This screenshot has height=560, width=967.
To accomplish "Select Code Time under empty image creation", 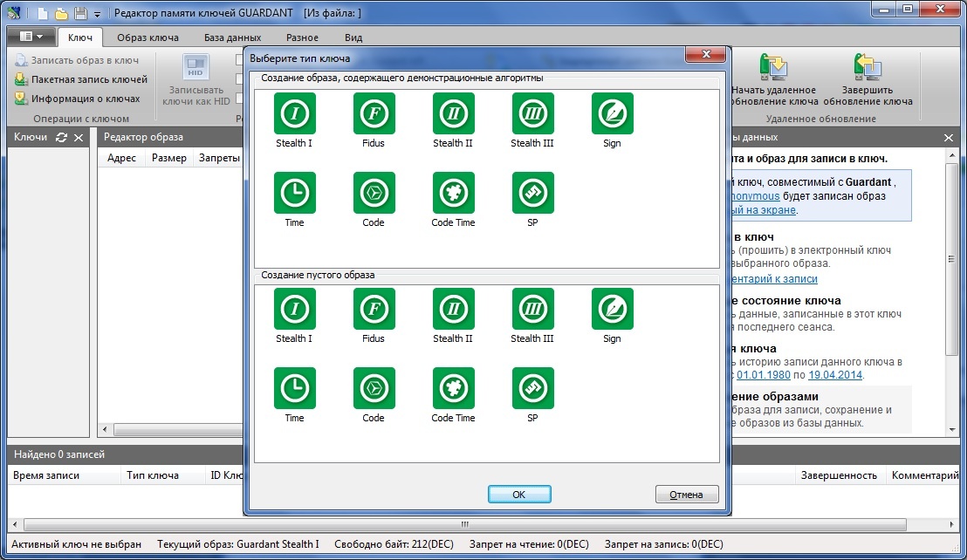I will 453,389.
